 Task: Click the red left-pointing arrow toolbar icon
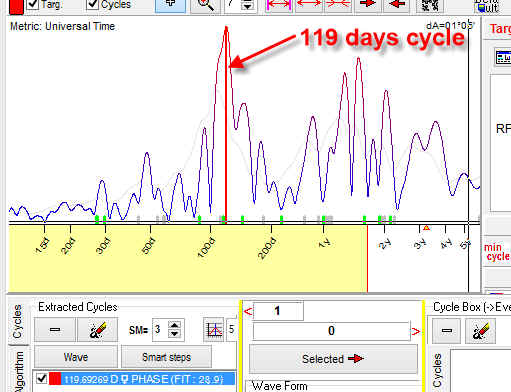coord(397,5)
